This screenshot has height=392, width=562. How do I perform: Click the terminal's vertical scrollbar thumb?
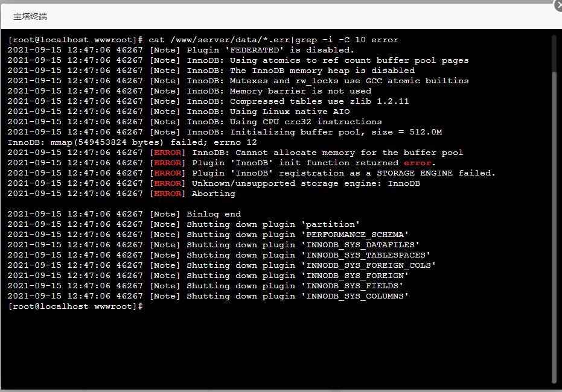[554, 227]
